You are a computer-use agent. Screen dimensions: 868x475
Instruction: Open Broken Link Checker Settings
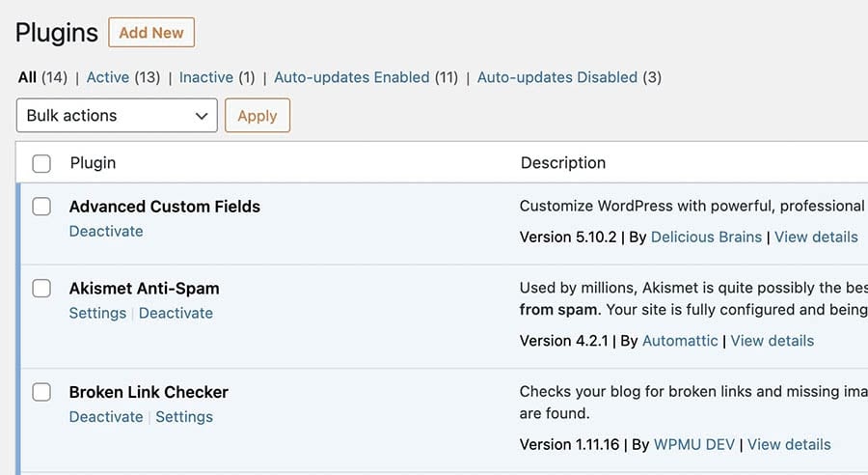(184, 417)
